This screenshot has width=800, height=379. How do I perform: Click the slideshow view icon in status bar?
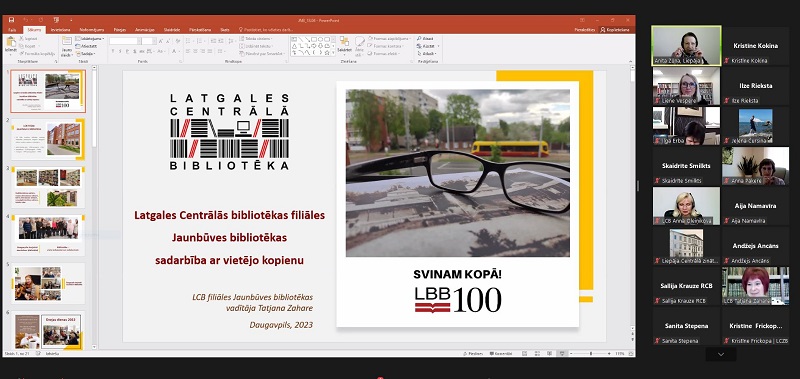coord(562,353)
